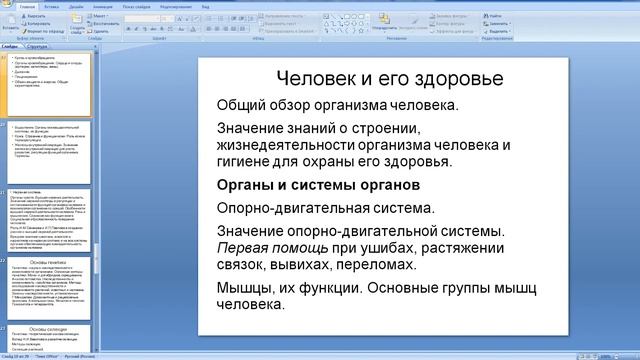This screenshot has height=360, width=640.
Task: Click Replace (Заменить) in editing group
Action: 497,24
